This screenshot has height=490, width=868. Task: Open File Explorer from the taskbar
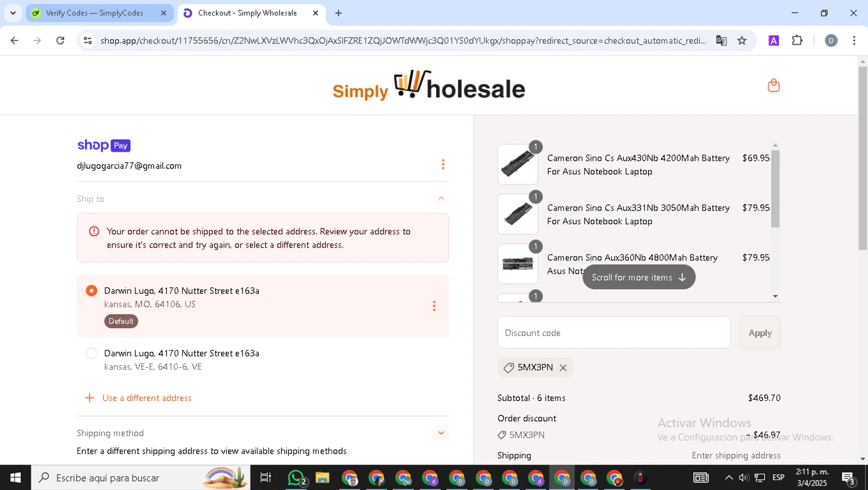point(322,478)
